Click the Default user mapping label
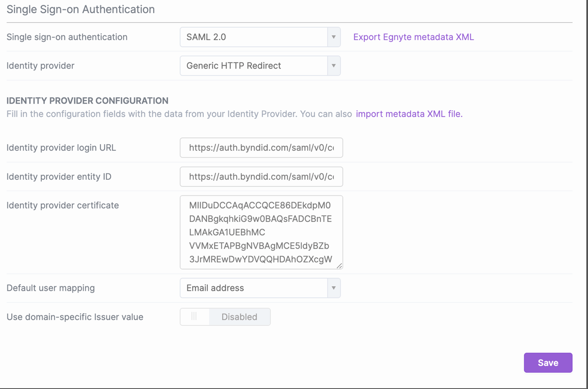Image resolution: width=588 pixels, height=389 pixels. 50,288
